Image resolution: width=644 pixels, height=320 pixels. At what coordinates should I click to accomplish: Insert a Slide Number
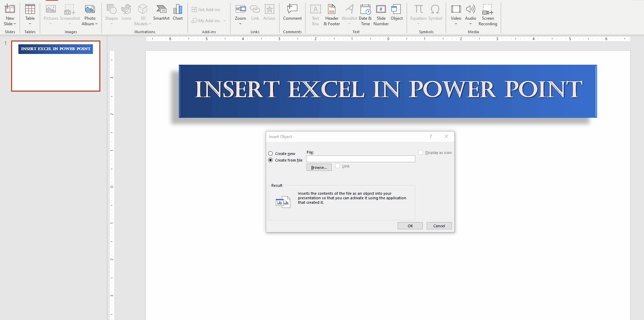coord(381,15)
